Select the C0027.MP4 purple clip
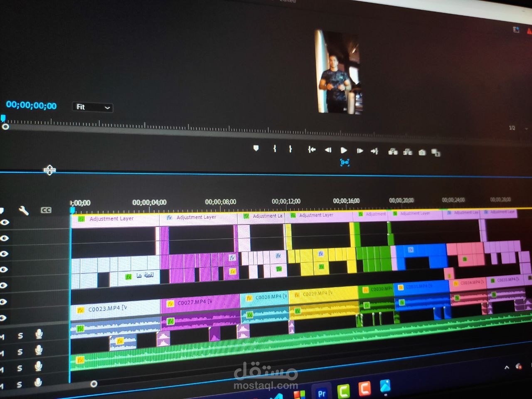Image resolution: width=532 pixels, height=399 pixels. 201,302
